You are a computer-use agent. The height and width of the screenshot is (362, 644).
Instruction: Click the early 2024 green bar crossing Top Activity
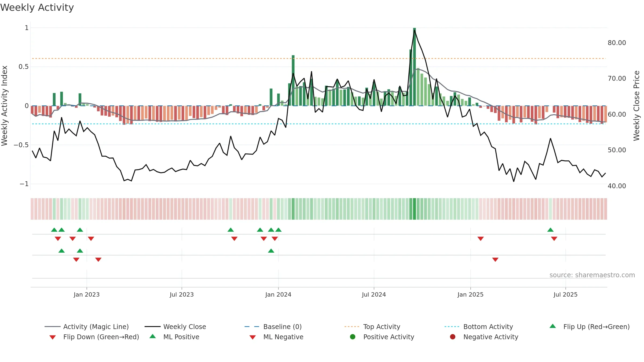coord(293,80)
